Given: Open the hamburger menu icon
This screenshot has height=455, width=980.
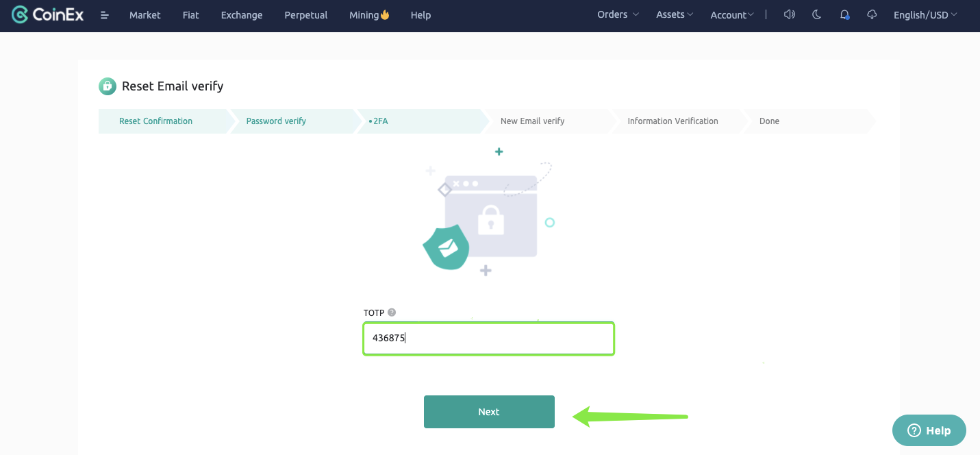Looking at the screenshot, I should click(105, 15).
